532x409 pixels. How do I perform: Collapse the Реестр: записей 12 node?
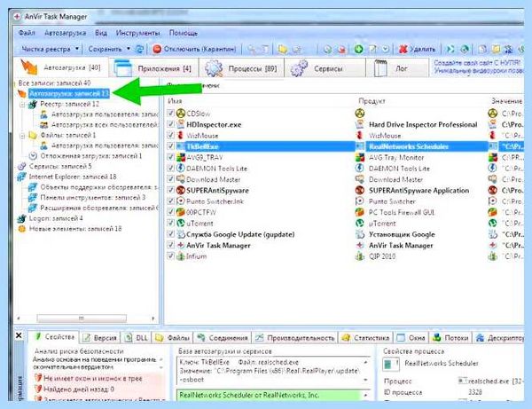coord(22,104)
